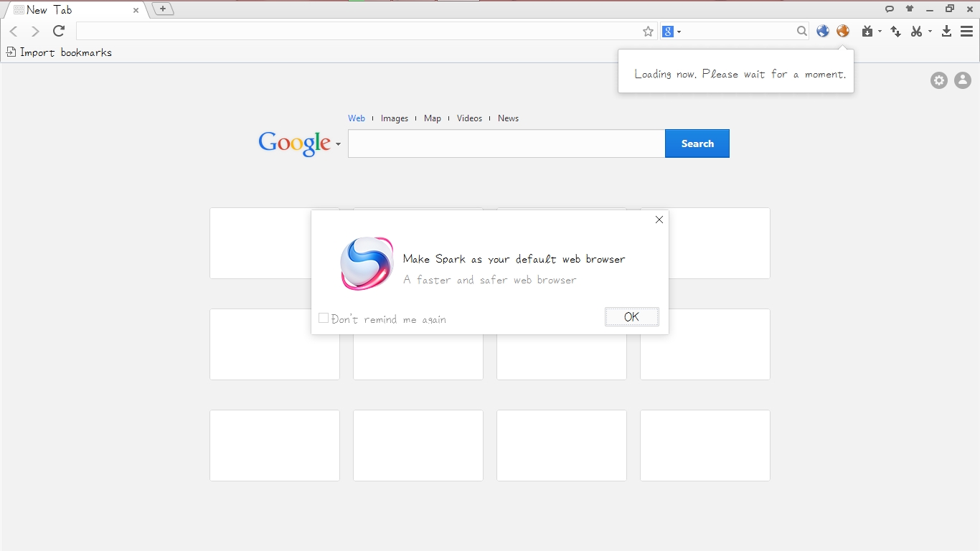This screenshot has width=980, height=551.
Task: Click the orange globe toolbar icon
Action: click(843, 31)
